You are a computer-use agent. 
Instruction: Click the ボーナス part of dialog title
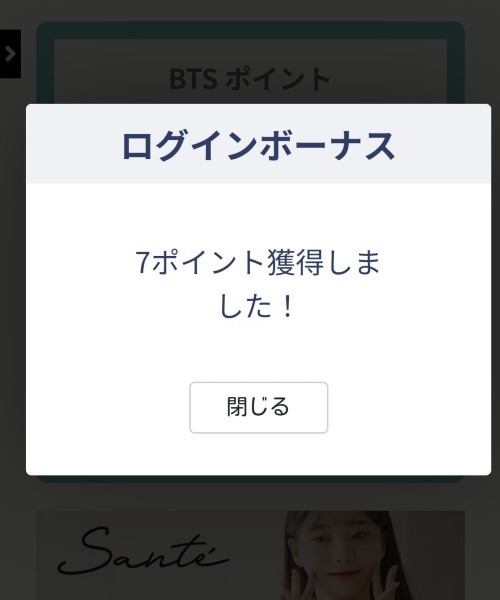point(327,146)
